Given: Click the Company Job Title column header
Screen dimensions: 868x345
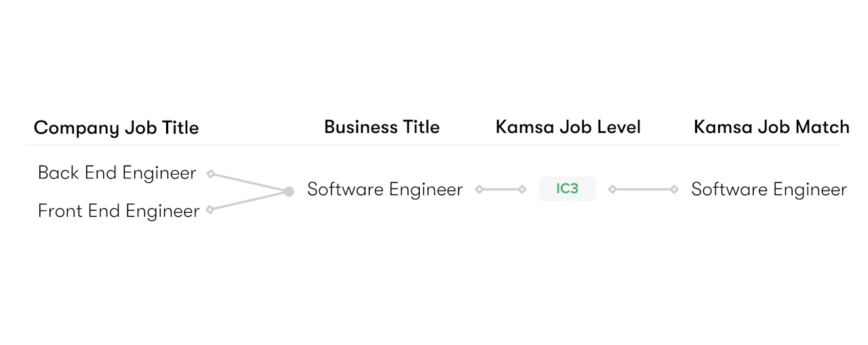Looking at the screenshot, I should coord(116,128).
